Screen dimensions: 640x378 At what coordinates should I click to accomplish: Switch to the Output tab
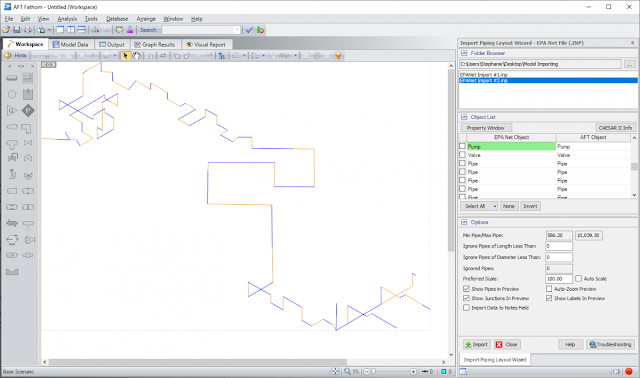[112, 44]
